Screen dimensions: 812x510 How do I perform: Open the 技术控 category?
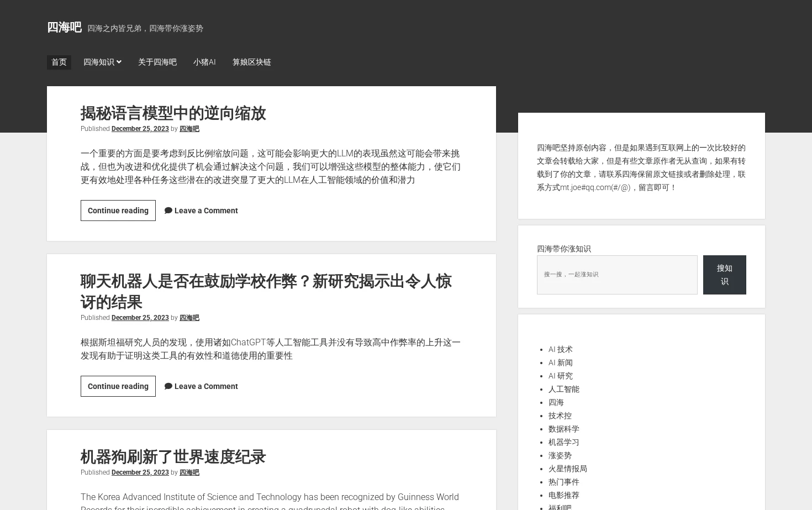tap(560, 416)
